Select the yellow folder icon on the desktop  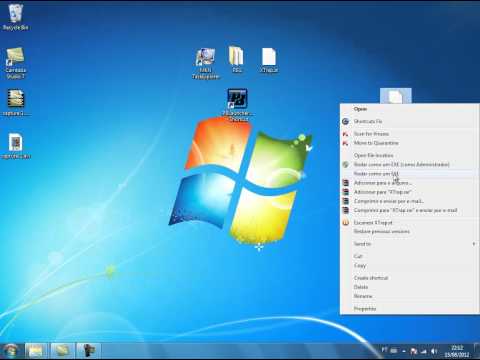point(236,59)
